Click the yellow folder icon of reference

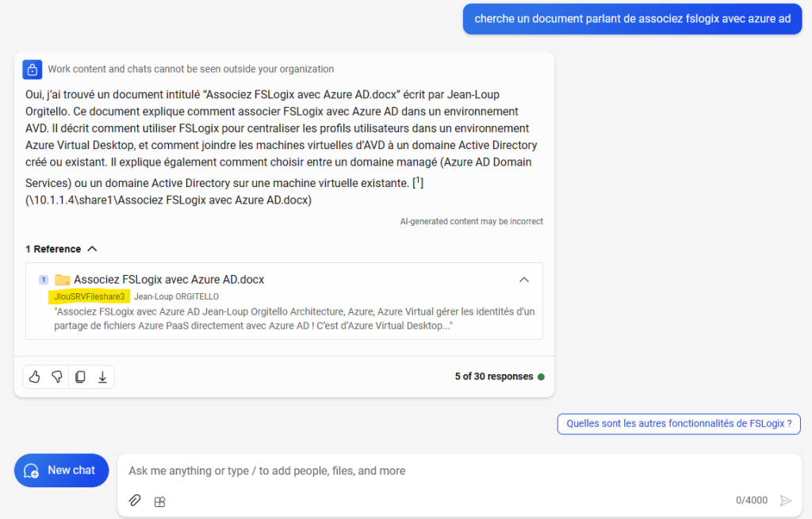click(x=62, y=280)
